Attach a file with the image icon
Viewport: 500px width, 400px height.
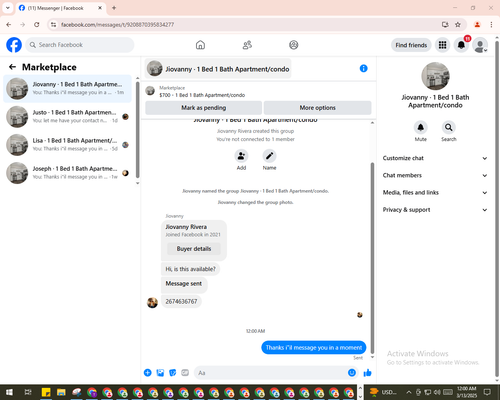160,373
